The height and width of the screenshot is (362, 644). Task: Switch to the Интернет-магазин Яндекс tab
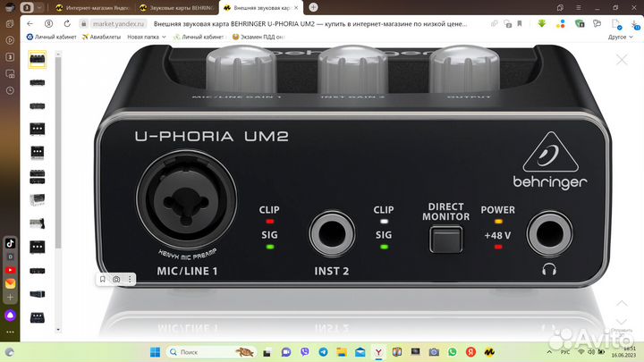(93, 8)
